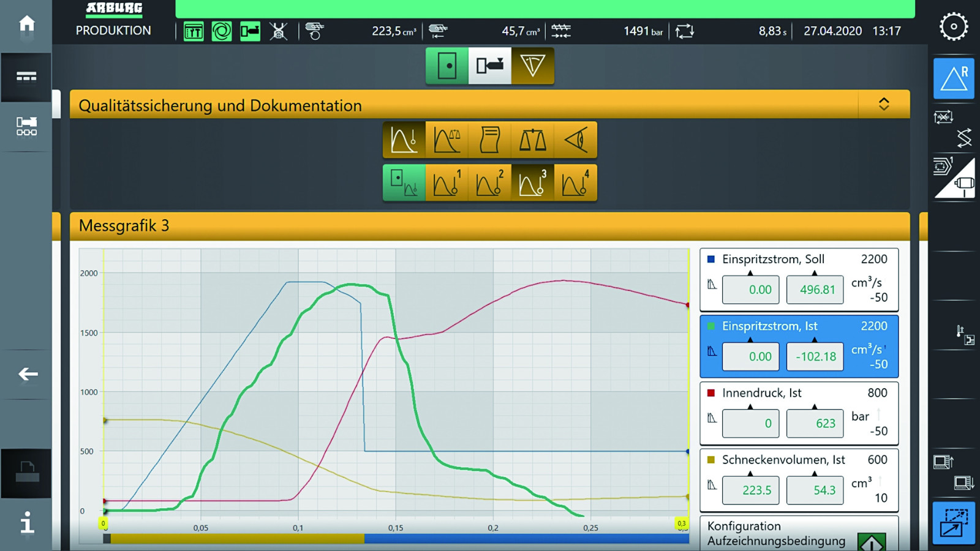Open the eye monitoring icon
980x551 pixels.
tap(576, 140)
